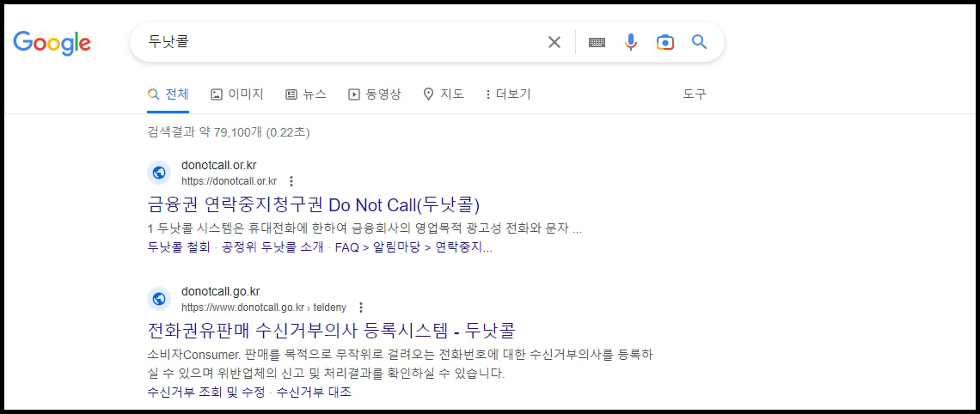Viewport: 980px width, 414px height.
Task: Open the on-screen keyboard icon
Action: point(597,42)
